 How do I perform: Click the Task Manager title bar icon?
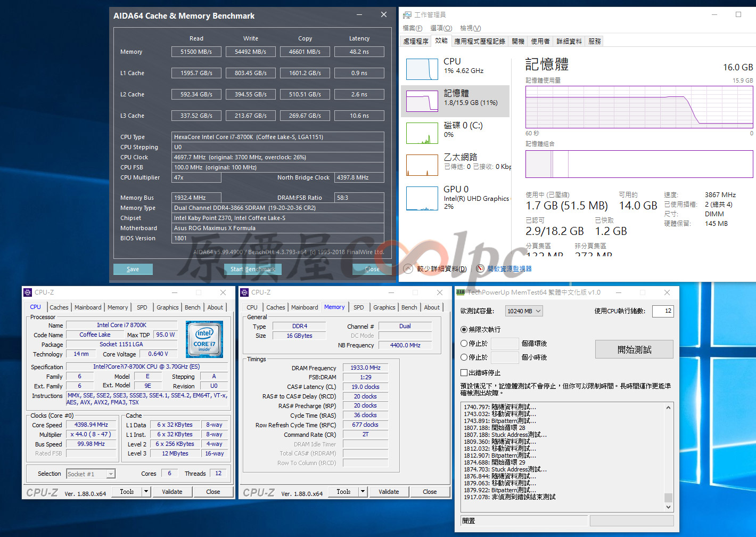407,15
